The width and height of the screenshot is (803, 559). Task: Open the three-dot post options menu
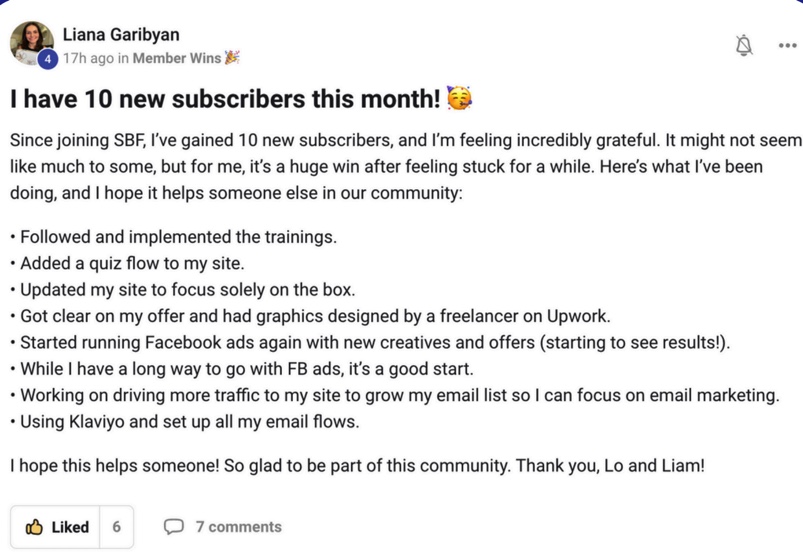point(786,45)
